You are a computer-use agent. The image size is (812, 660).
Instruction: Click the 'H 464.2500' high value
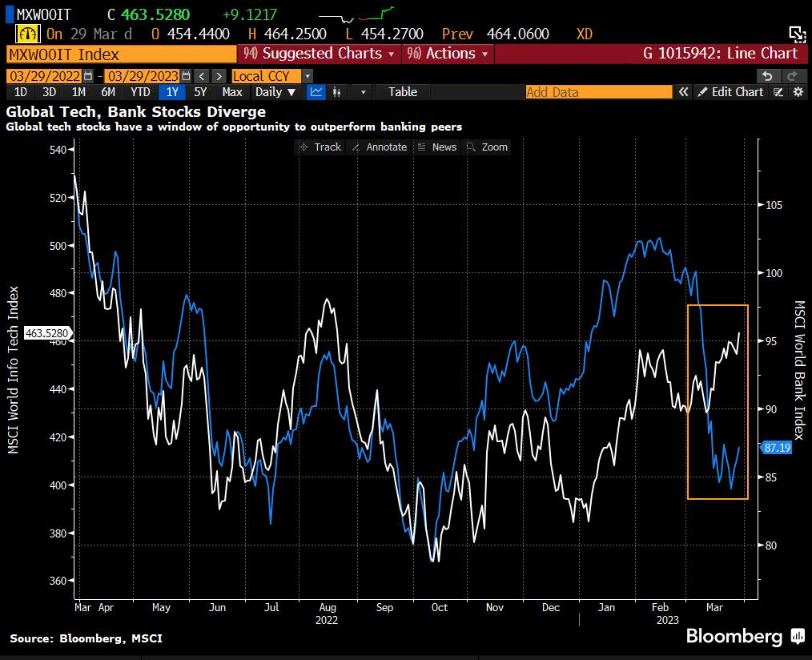(287, 34)
